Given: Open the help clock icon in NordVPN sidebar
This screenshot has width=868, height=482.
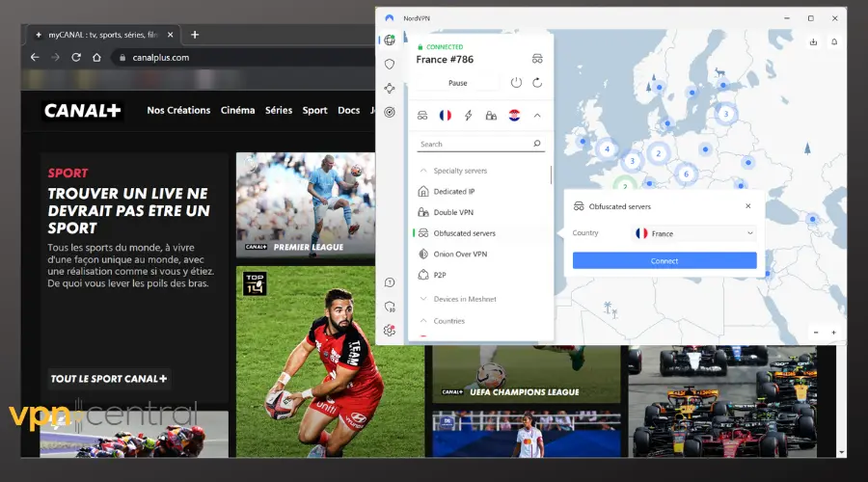Looking at the screenshot, I should click(x=390, y=282).
